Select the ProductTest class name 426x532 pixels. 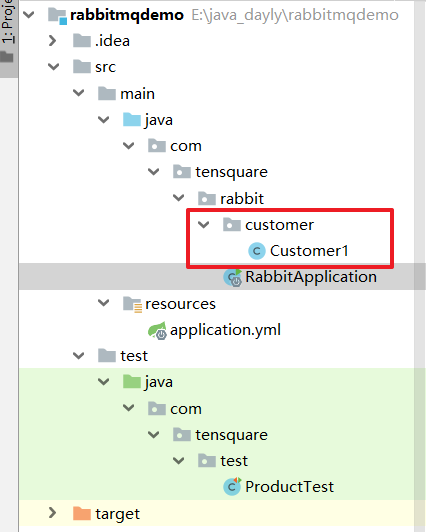(289, 487)
